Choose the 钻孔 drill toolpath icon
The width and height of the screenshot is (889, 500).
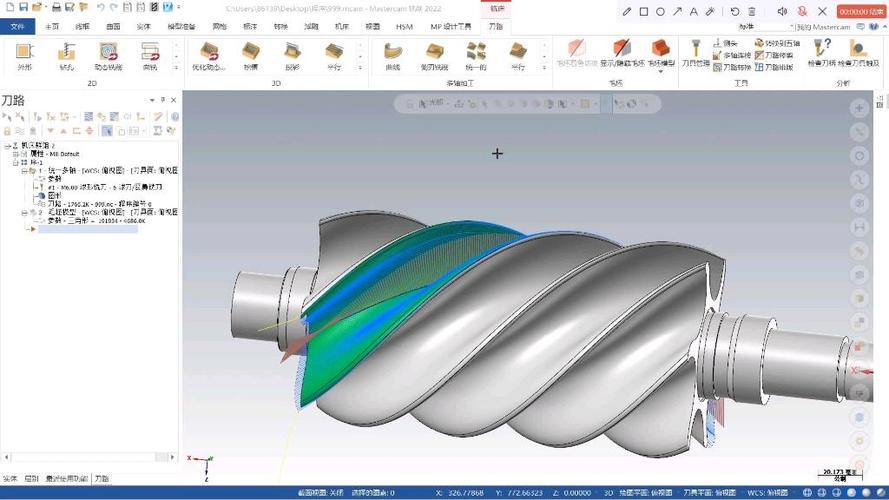pyautogui.click(x=66, y=56)
